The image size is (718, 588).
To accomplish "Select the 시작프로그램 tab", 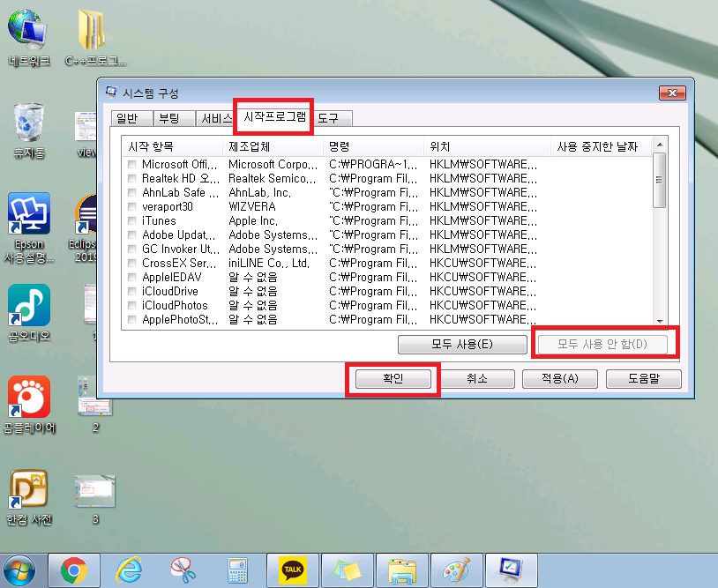I will coord(273,116).
